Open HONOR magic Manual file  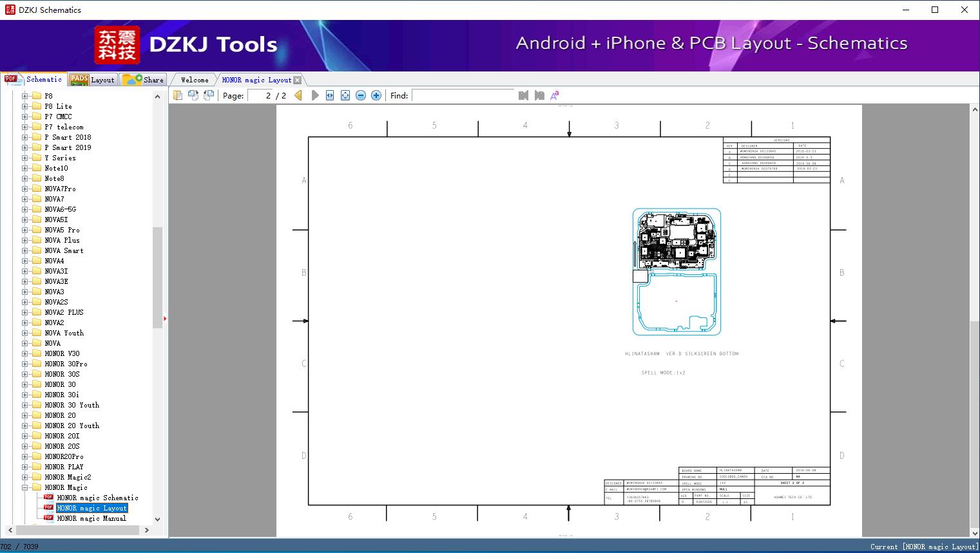[91, 518]
